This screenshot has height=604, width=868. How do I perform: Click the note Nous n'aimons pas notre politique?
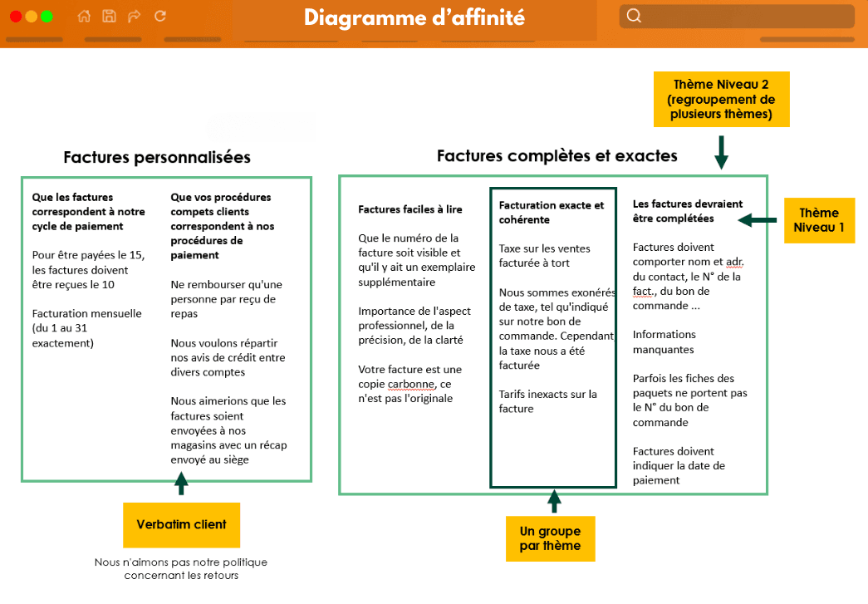181,570
